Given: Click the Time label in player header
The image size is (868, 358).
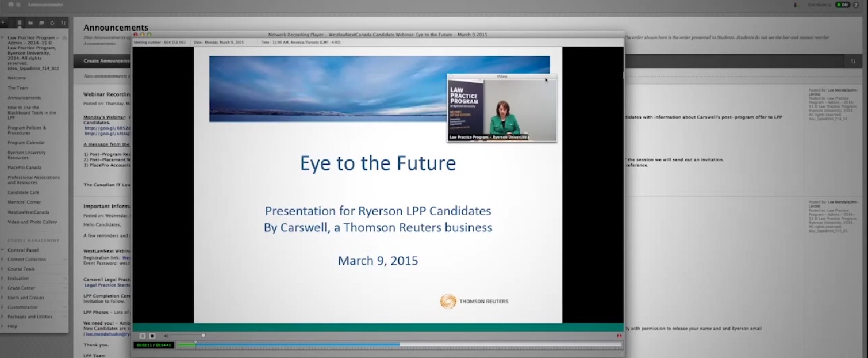Looking at the screenshot, I should coord(300,43).
